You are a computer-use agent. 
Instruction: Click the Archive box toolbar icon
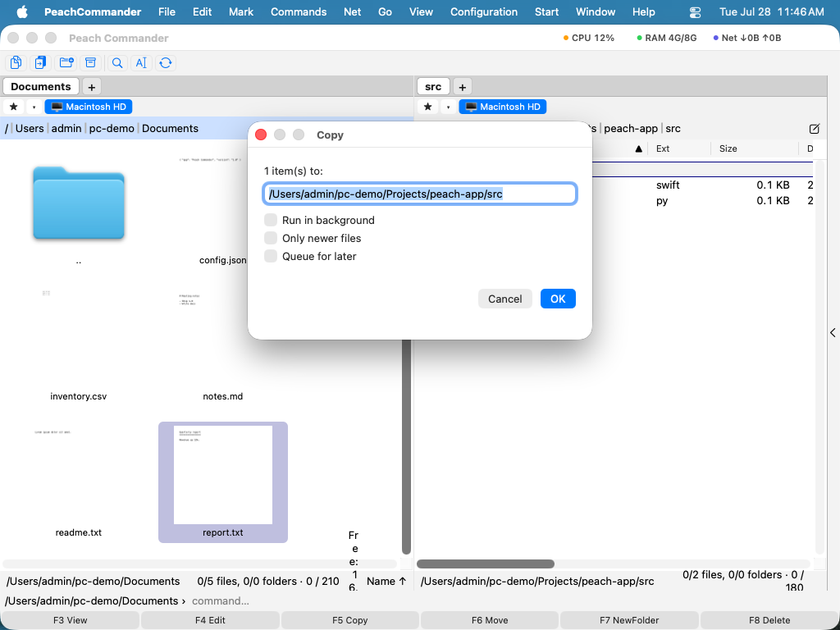click(x=91, y=62)
